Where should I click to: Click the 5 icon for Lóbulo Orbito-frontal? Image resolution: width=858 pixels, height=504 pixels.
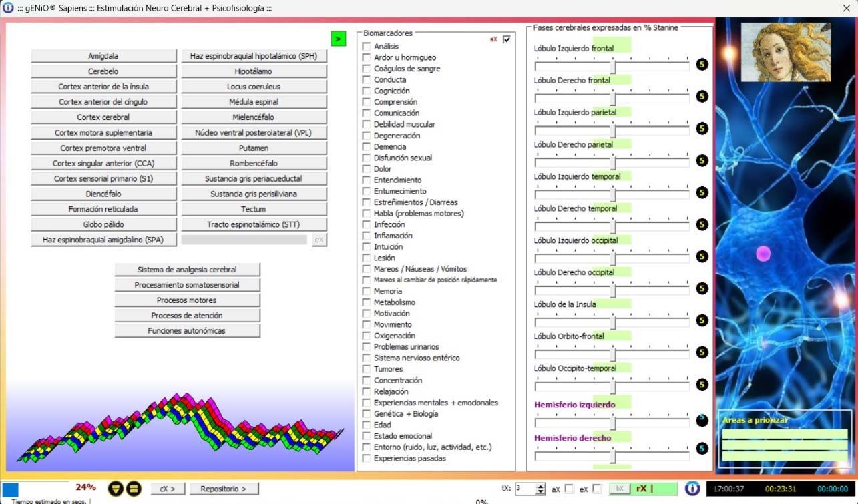coord(702,352)
